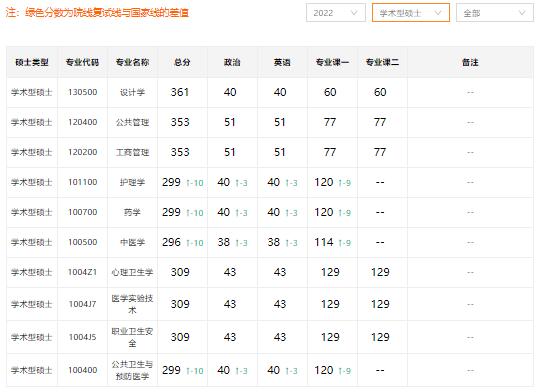Click 60 专业课一 score in 设计学 row
The height and width of the screenshot is (392, 538).
tap(330, 92)
